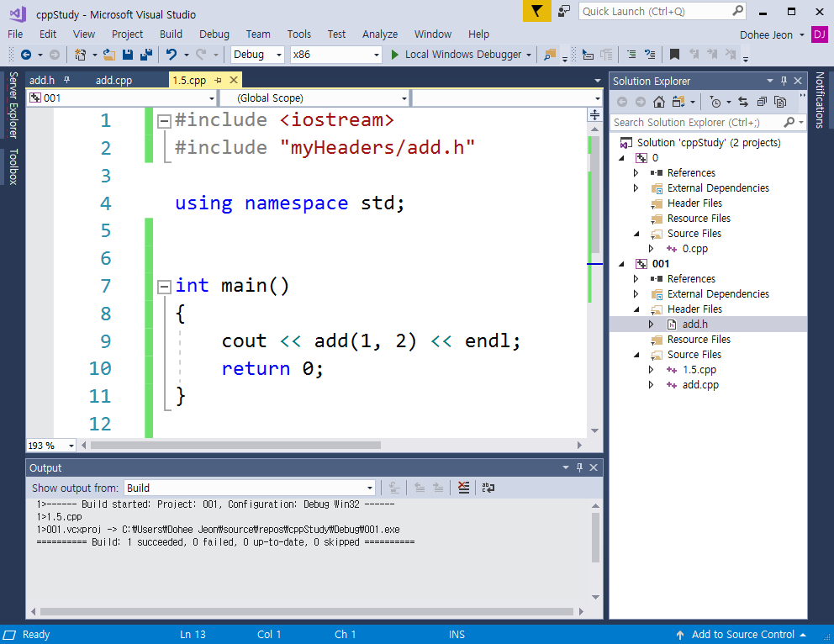
Task: Click the feedback icon beside Quick Launch
Action: [x=564, y=11]
